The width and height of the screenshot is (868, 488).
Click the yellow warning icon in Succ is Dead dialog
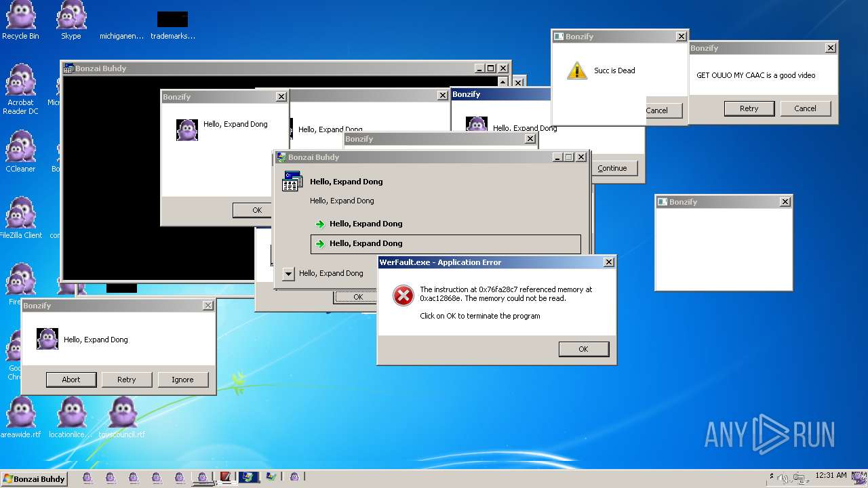coord(576,70)
